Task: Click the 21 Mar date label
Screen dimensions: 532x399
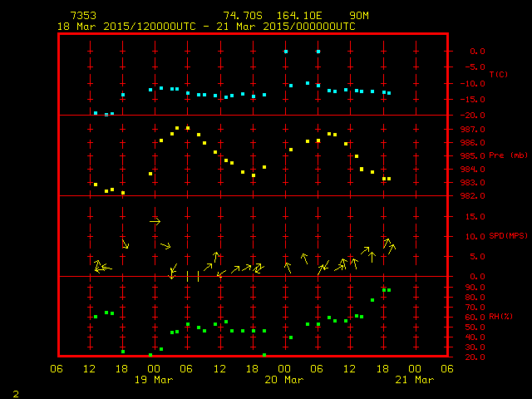Action: click(x=415, y=380)
